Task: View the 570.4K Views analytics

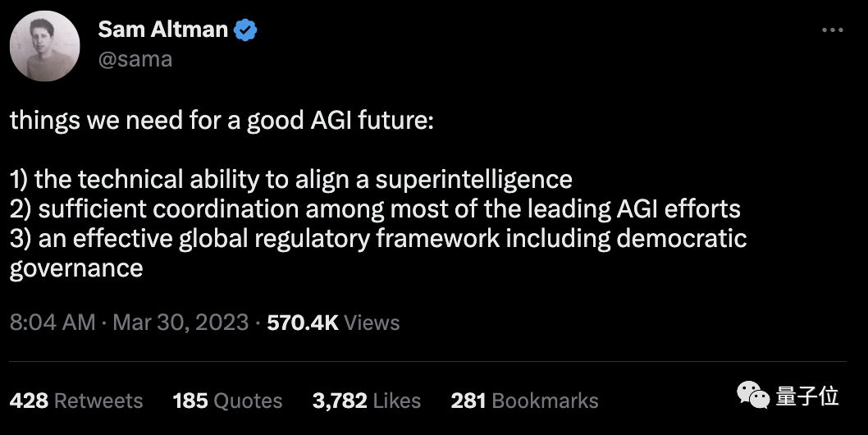Action: click(x=333, y=323)
